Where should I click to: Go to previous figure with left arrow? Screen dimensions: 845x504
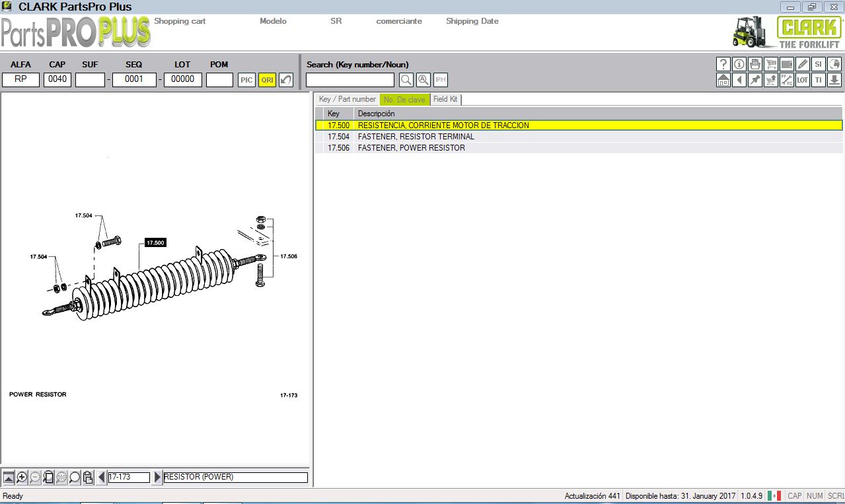(x=102, y=477)
